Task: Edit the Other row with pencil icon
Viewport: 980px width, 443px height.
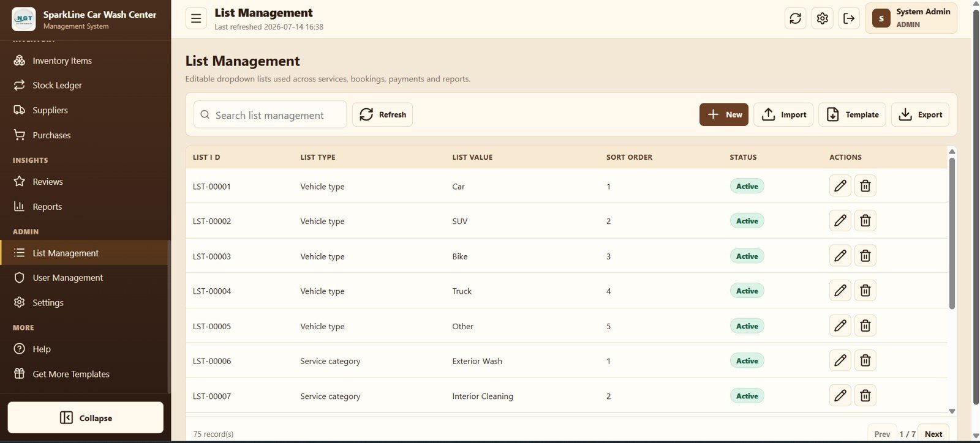Action: pos(840,326)
